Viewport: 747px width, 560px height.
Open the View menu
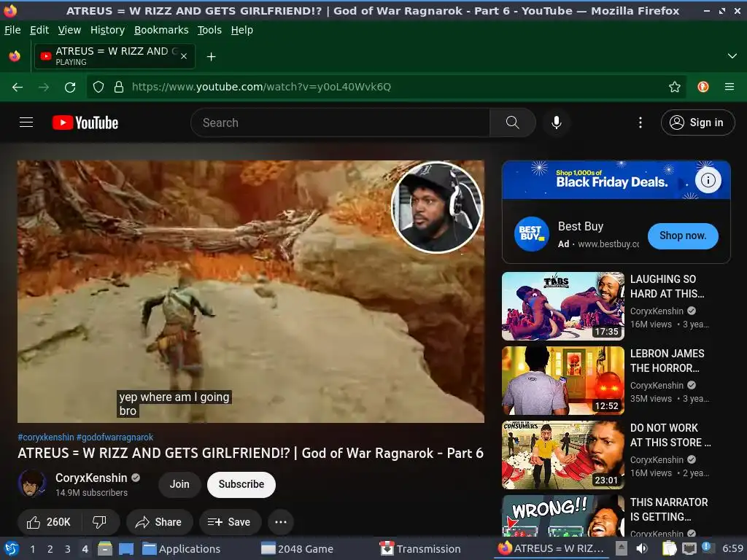69,30
